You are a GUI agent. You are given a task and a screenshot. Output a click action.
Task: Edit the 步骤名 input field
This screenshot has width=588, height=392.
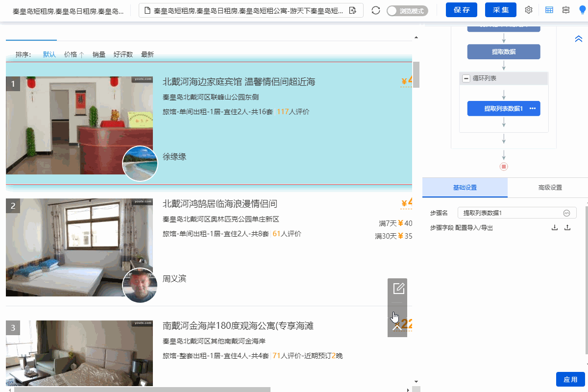coord(517,213)
